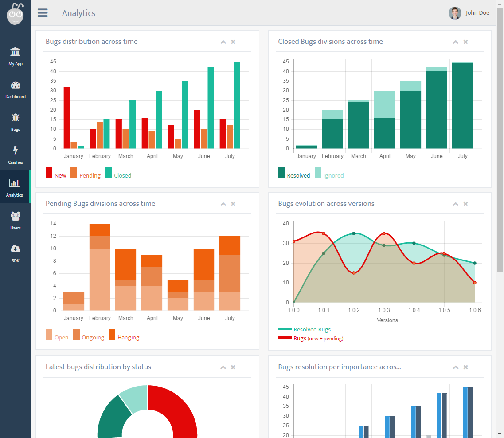Click the vertical page scrollbar thumb

coord(500,139)
